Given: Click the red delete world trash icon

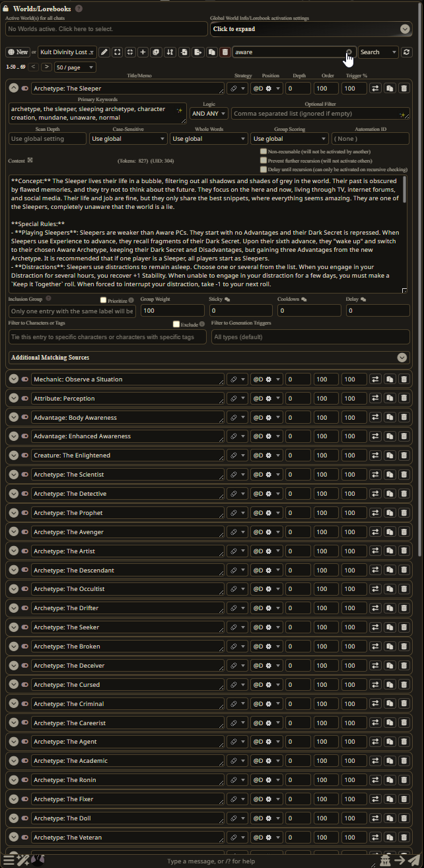Looking at the screenshot, I should click(225, 52).
